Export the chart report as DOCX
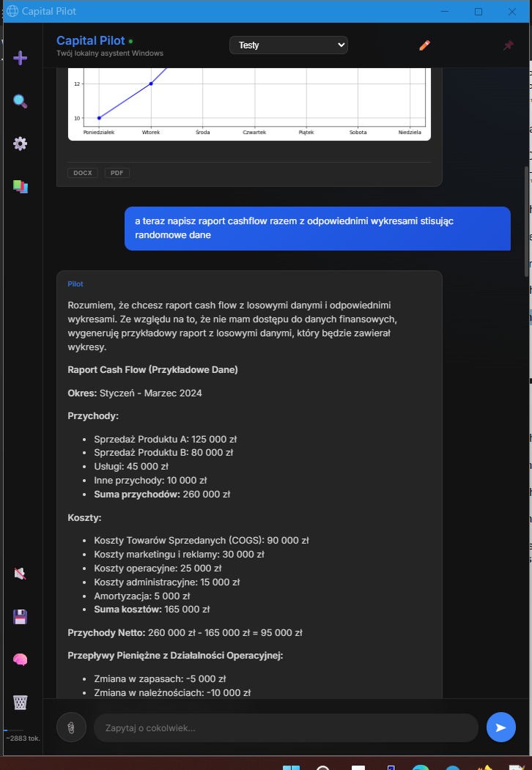Image resolution: width=532 pixels, height=770 pixels. [x=82, y=172]
